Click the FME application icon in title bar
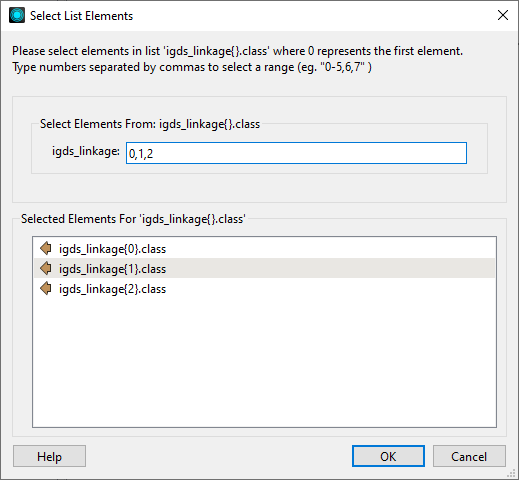 [17, 15]
